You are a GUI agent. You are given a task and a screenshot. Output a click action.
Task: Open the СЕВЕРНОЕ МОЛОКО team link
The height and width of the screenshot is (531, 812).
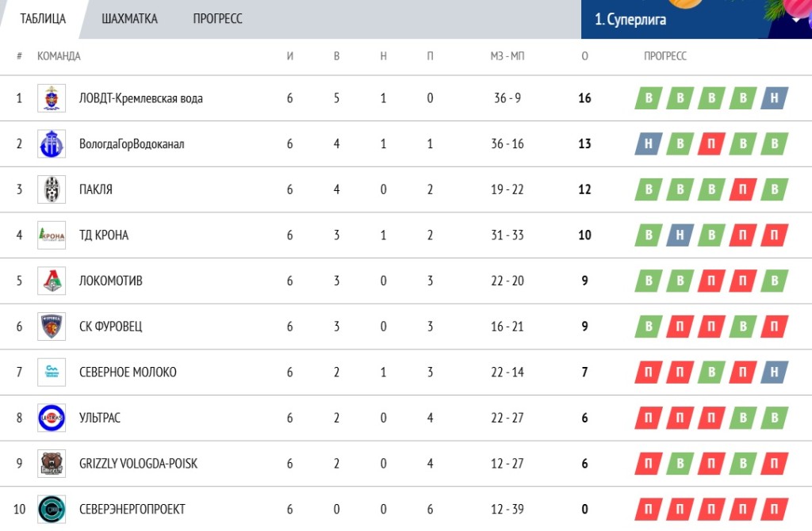click(128, 372)
